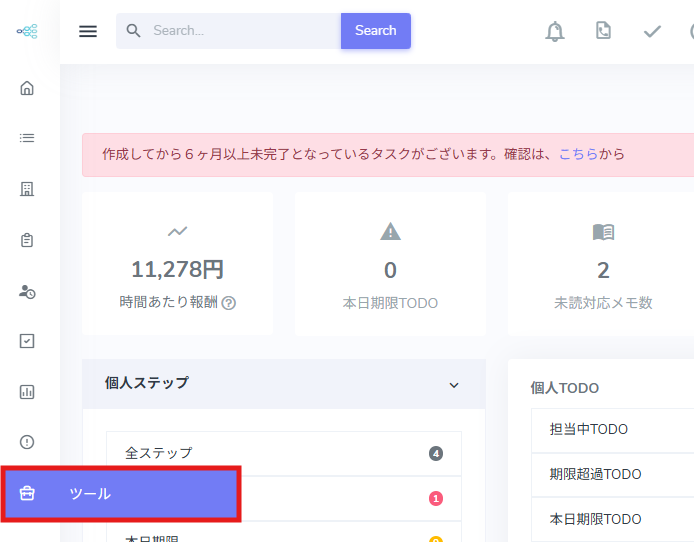
Task: Select the clipboard icon in sidebar
Action: coord(27,240)
